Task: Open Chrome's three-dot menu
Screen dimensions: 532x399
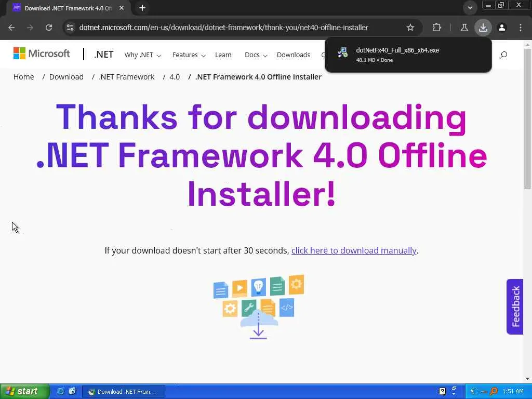Action: pyautogui.click(x=521, y=28)
